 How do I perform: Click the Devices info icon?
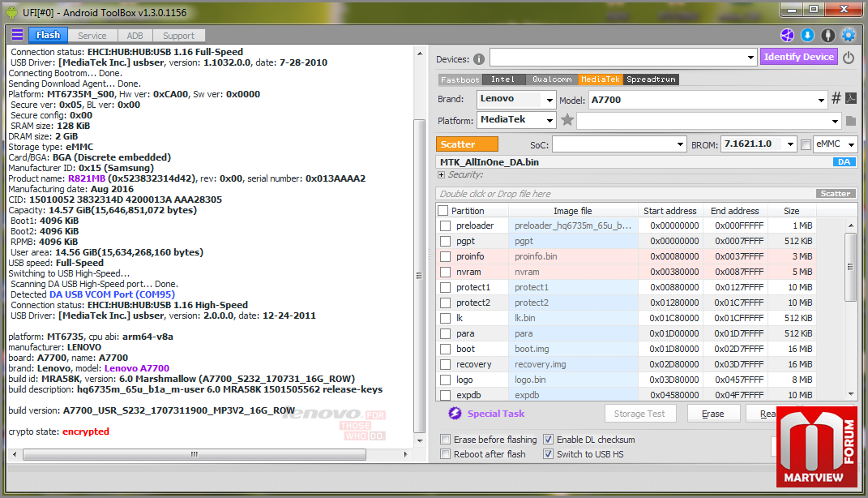pos(479,59)
